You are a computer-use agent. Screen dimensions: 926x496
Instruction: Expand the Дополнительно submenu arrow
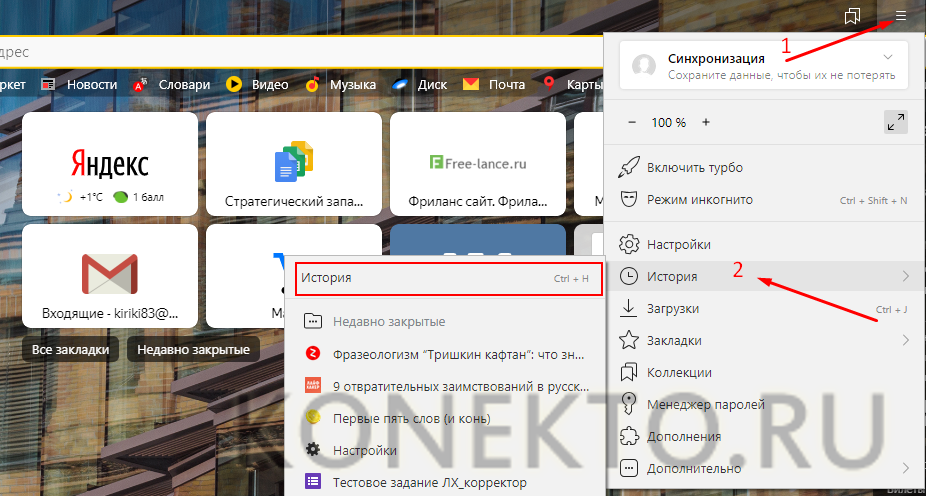[x=906, y=469]
